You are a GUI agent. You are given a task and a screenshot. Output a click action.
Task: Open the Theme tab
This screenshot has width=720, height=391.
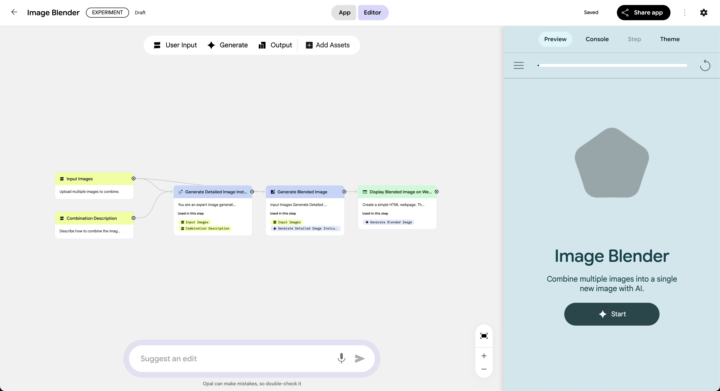click(669, 39)
